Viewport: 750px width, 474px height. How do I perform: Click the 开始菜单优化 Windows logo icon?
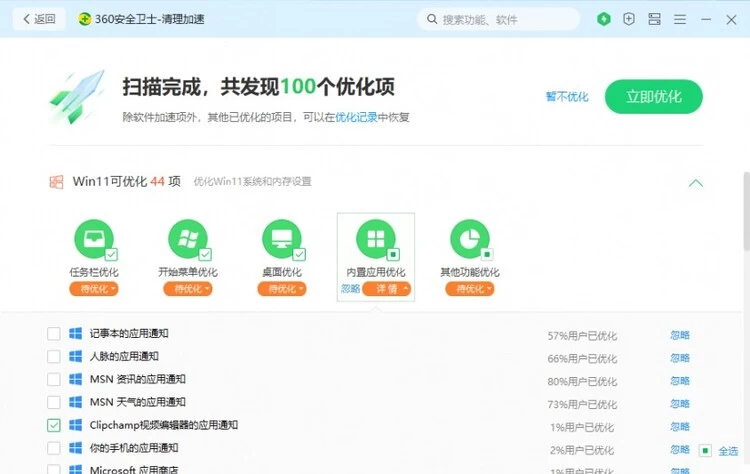click(x=187, y=239)
